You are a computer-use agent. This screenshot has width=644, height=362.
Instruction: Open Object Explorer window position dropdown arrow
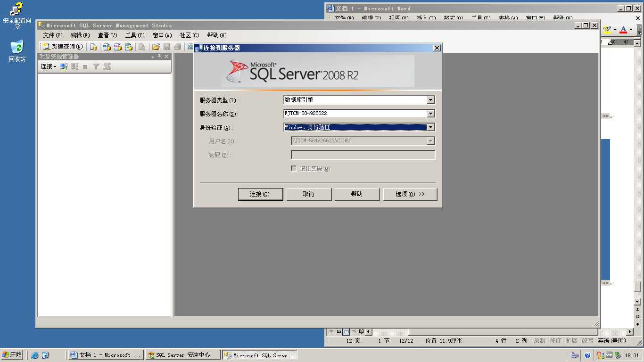[153, 57]
